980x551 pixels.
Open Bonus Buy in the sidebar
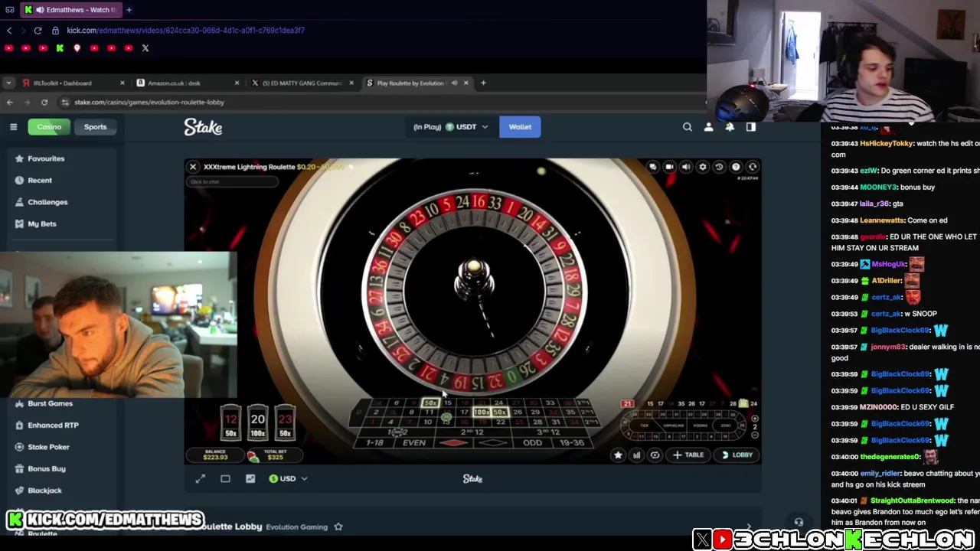tap(40, 469)
